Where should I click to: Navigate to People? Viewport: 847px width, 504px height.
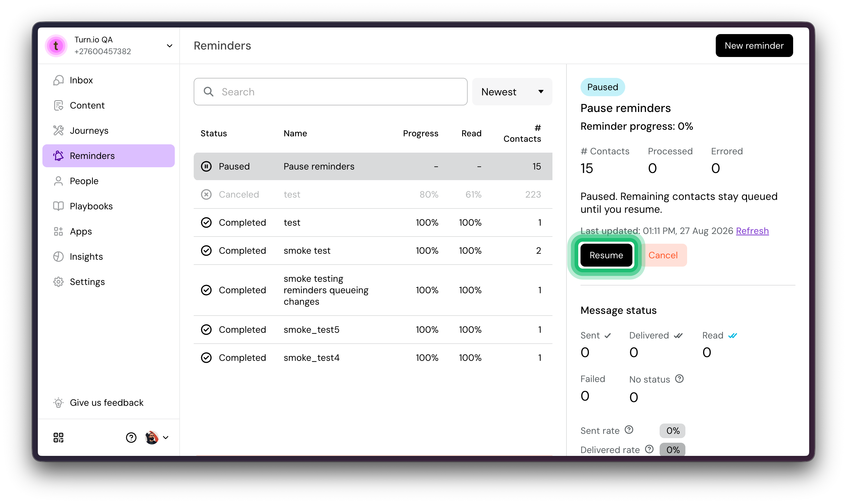(108, 181)
